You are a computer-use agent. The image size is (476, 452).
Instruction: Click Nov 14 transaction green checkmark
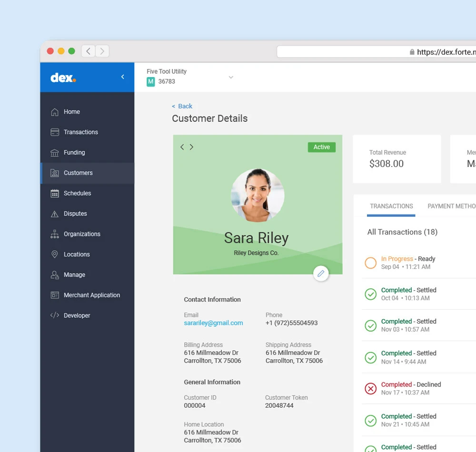(371, 358)
